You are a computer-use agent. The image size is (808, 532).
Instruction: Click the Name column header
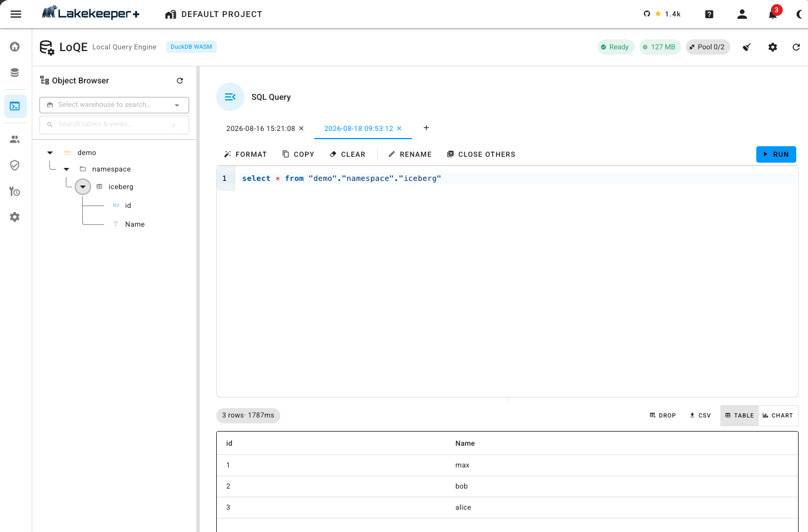[465, 443]
